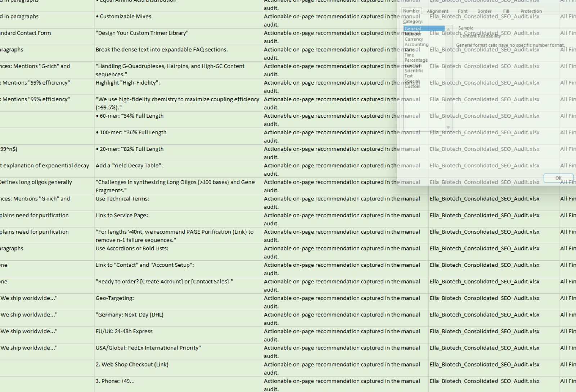Select the "2. Web Shop Checkout (Link)" cell
The image size is (576, 392).
(x=179, y=368)
